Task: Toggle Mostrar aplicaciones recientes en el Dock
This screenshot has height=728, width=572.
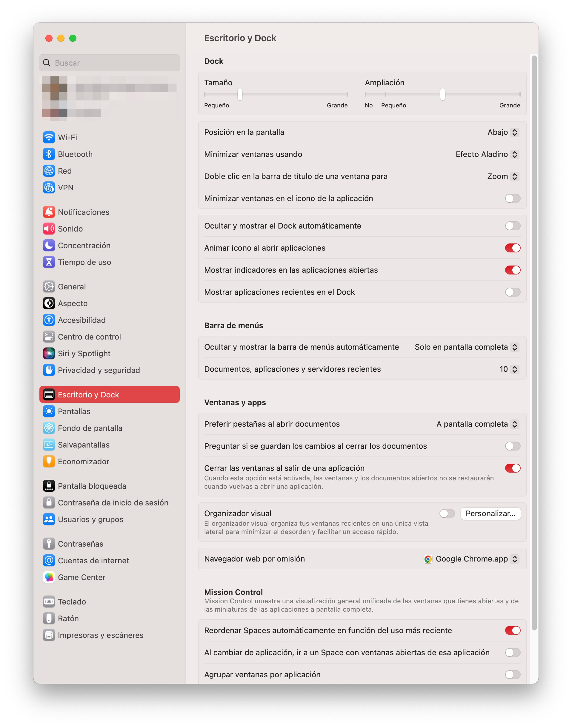Action: click(512, 292)
